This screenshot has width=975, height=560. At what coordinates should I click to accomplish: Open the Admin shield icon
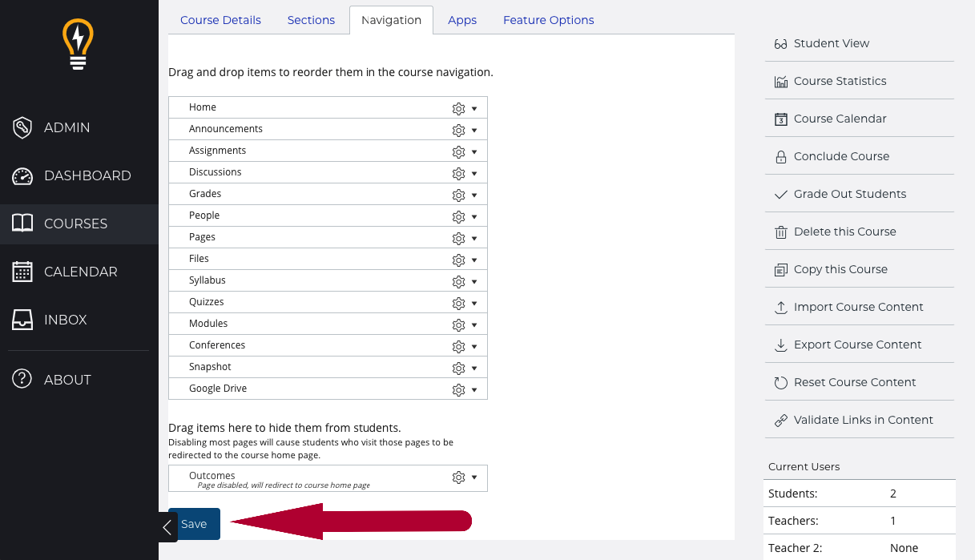point(22,127)
